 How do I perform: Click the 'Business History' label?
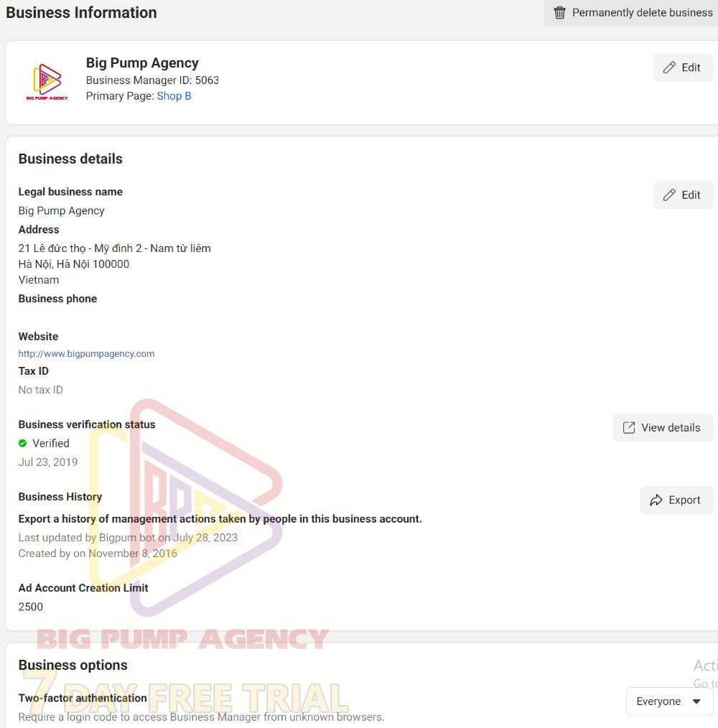pyautogui.click(x=60, y=496)
